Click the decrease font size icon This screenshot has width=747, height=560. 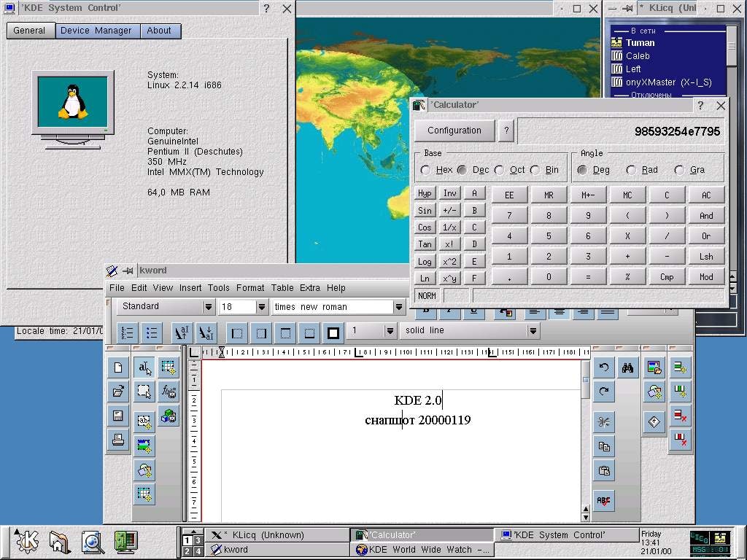pos(206,332)
